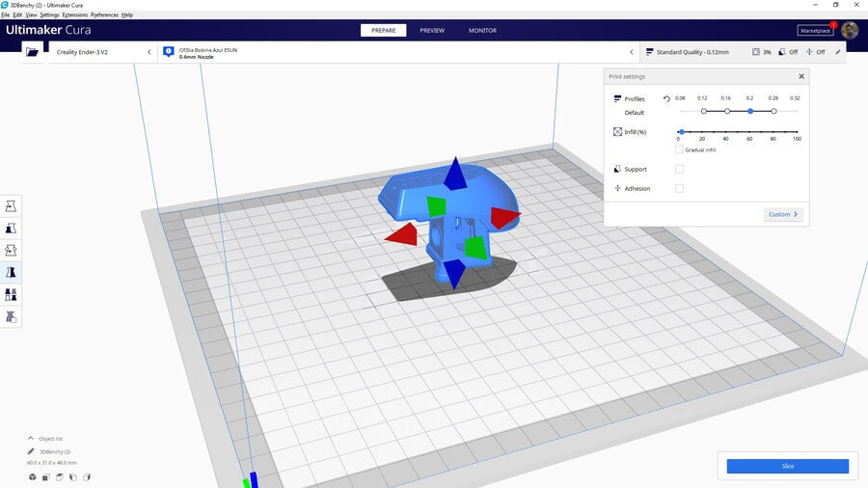Open the Settings menu
Image resolution: width=868 pixels, height=488 pixels.
click(x=50, y=14)
